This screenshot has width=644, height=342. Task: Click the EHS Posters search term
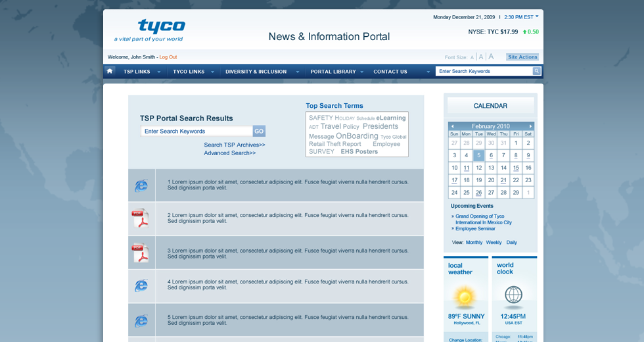click(x=359, y=152)
